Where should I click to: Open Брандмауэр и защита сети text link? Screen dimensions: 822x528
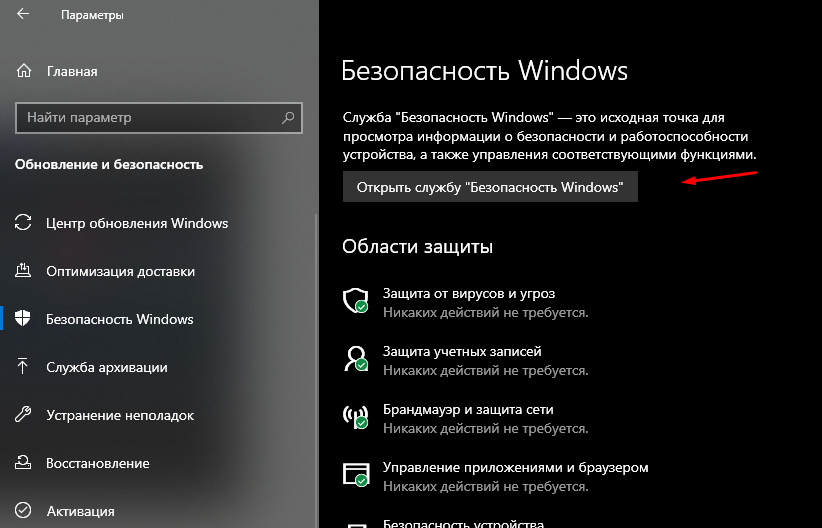tap(467, 410)
